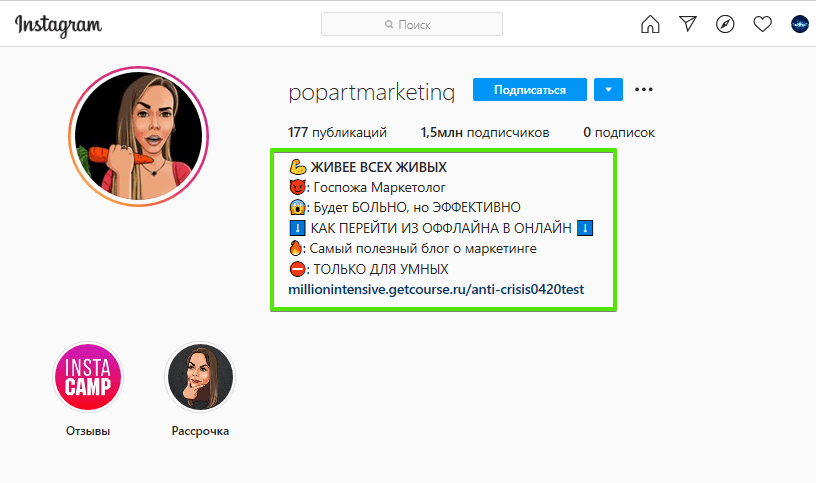Open the INSTA CAMP highlight circle

tap(88, 377)
